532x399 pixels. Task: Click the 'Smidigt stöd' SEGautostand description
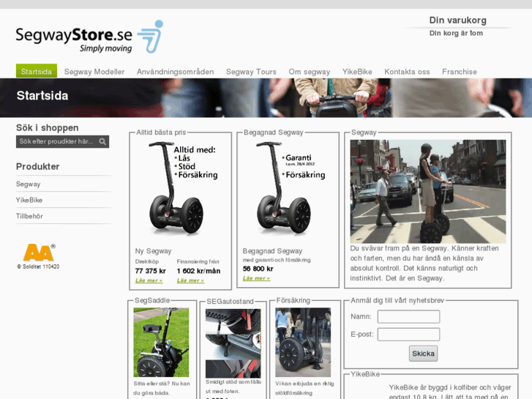(x=233, y=387)
